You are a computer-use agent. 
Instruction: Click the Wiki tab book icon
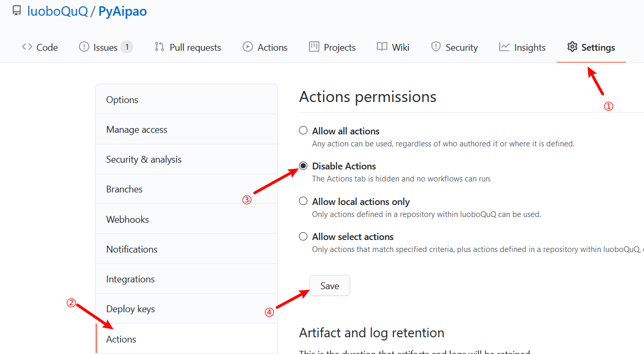click(x=382, y=47)
